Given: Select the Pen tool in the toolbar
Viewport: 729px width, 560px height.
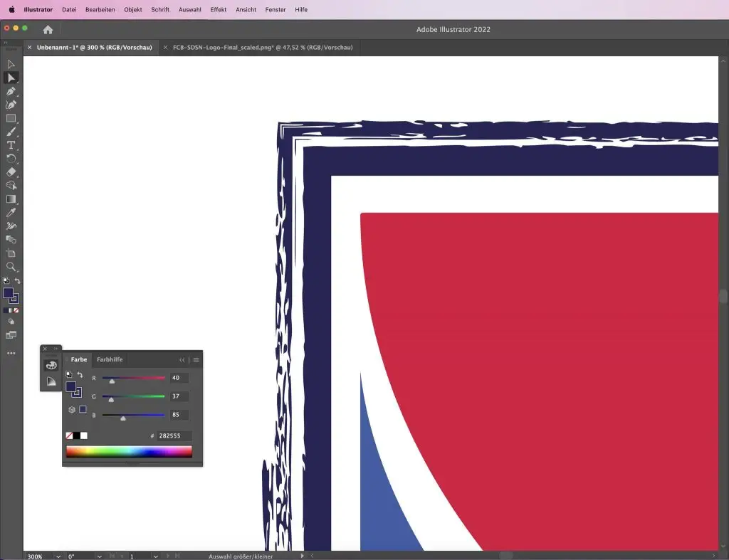Looking at the screenshot, I should point(11,91).
